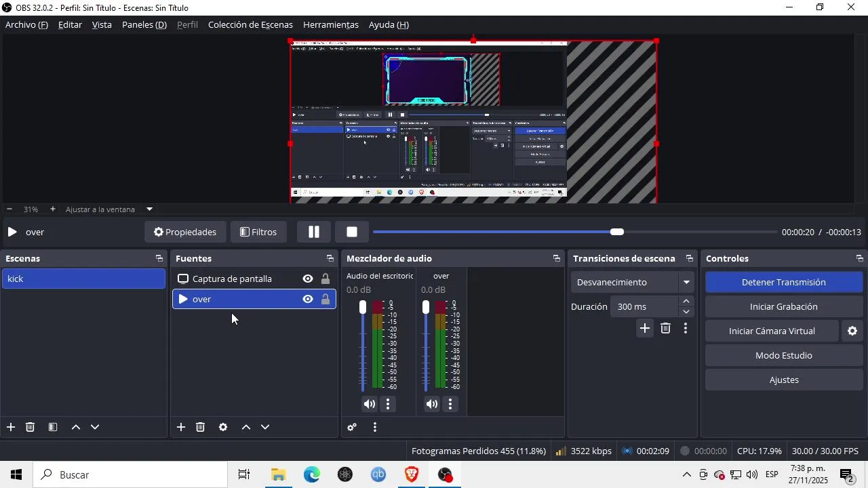Mute the over audio channel

432,404
